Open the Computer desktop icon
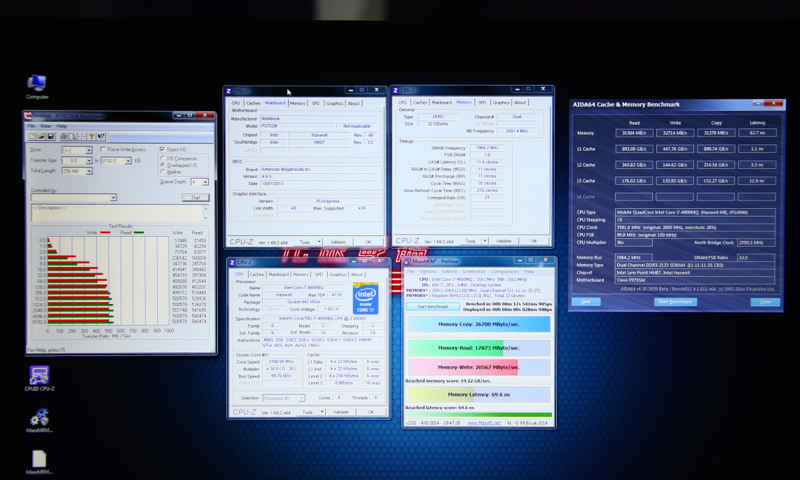The height and width of the screenshot is (480, 800). 37,87
